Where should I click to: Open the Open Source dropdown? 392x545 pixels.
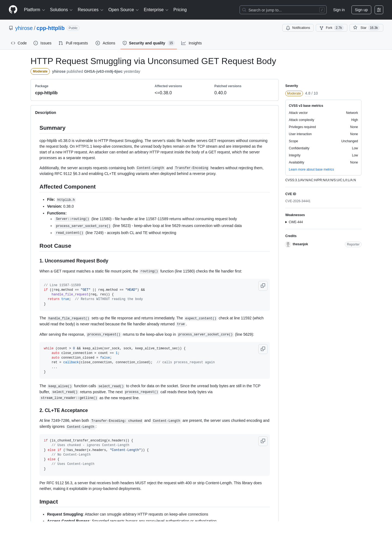[x=124, y=10]
